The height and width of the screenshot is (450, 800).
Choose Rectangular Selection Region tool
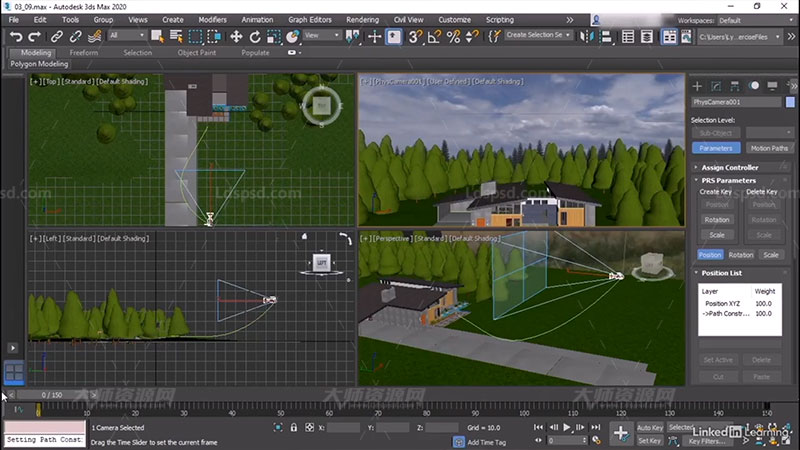pyautogui.click(x=195, y=36)
